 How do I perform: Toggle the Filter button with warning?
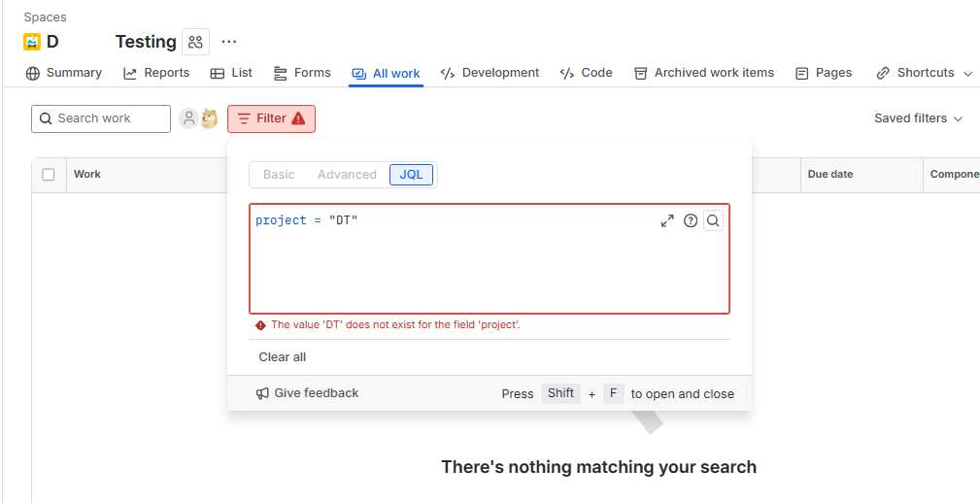point(271,118)
